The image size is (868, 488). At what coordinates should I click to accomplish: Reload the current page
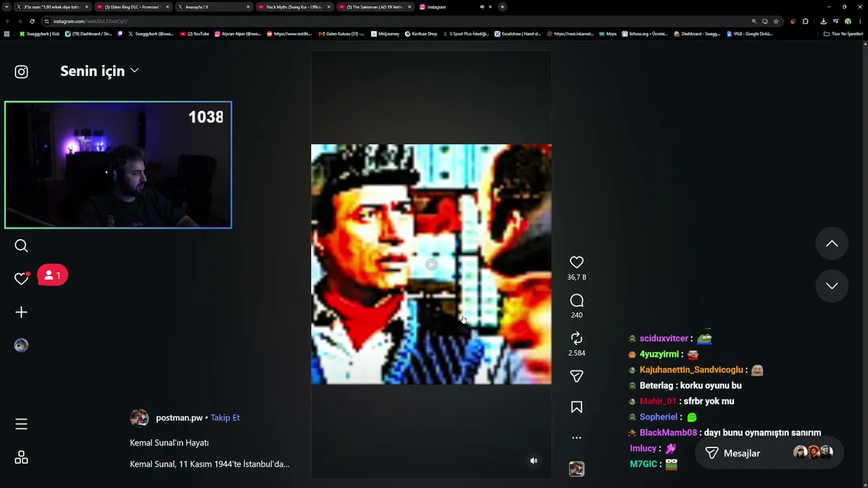tap(32, 21)
